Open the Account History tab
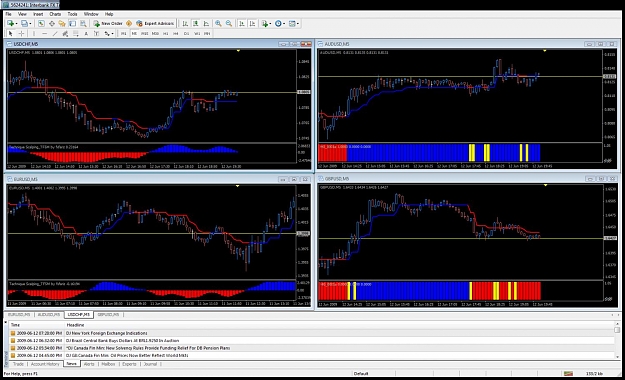625x380 pixels. [x=45, y=364]
